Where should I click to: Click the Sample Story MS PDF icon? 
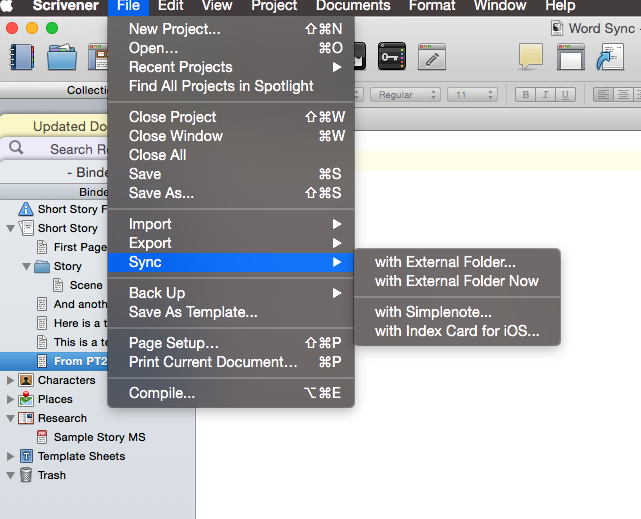click(x=42, y=437)
